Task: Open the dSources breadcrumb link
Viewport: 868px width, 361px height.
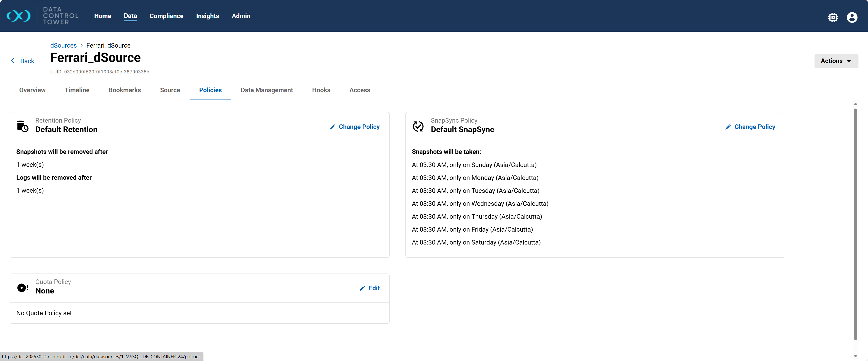Action: click(63, 45)
